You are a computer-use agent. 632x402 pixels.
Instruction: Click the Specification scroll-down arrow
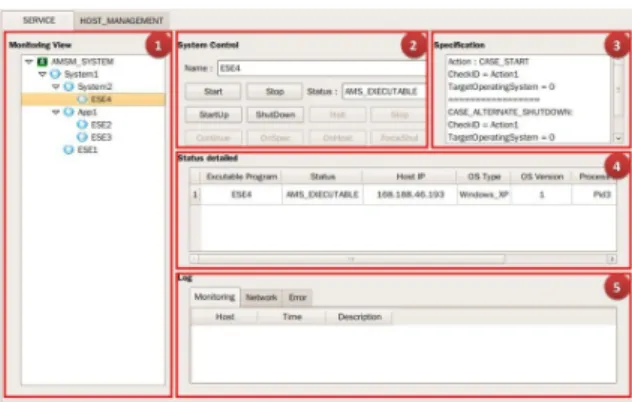tap(618, 138)
